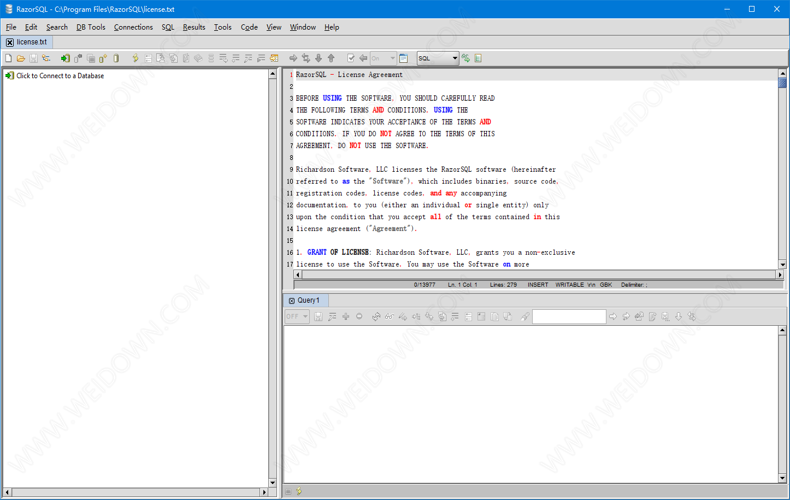Click Lines: 279 in the status bar

tap(503, 285)
